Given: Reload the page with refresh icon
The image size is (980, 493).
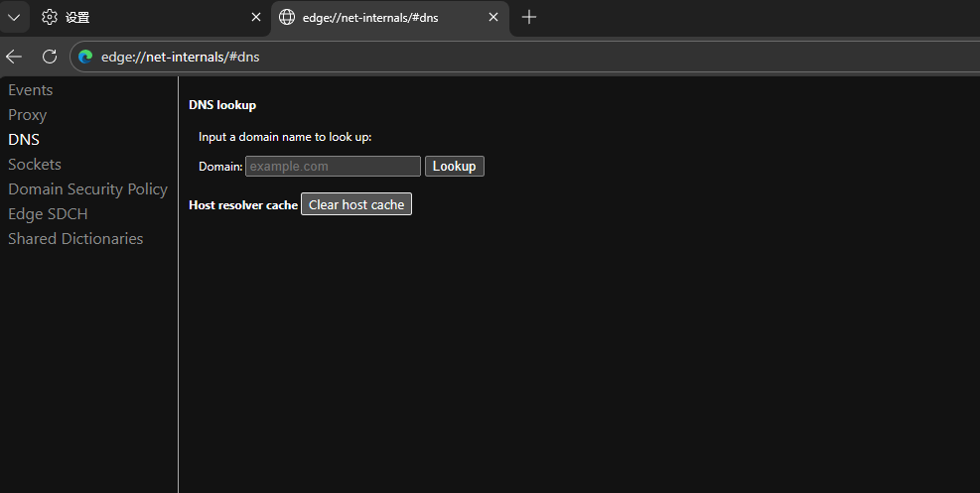Looking at the screenshot, I should [x=50, y=57].
